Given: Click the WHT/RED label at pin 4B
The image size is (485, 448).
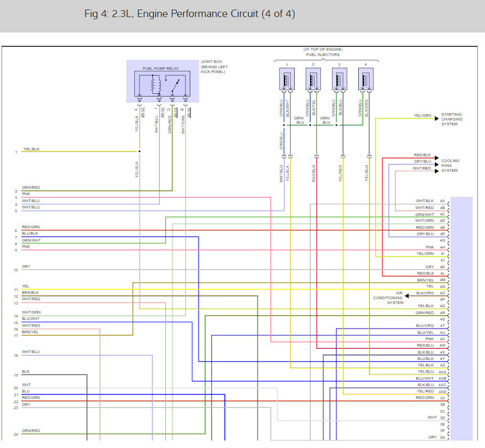Looking at the screenshot, I should tap(425, 208).
